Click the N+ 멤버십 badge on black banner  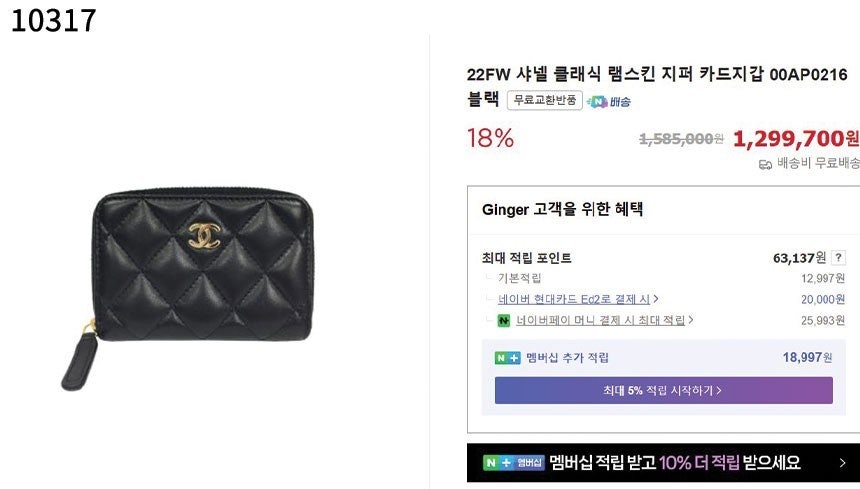(x=513, y=462)
